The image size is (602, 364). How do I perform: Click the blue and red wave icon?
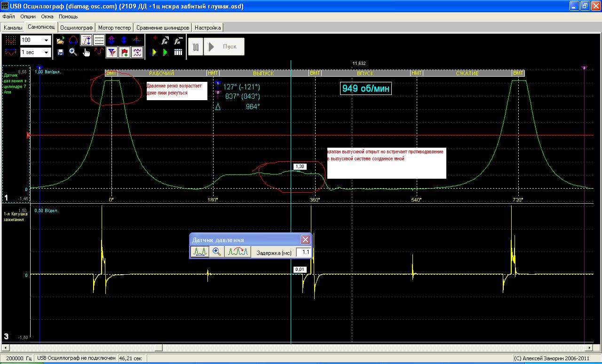tap(10, 52)
